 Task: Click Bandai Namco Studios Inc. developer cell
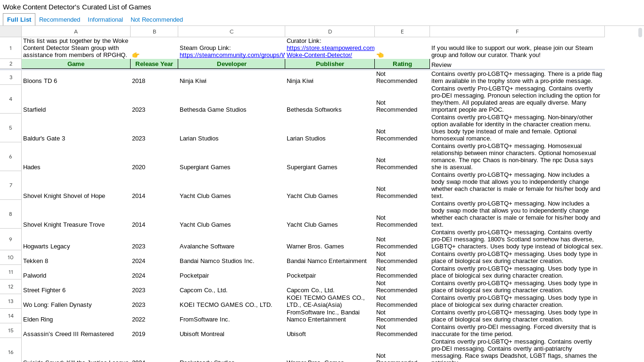coord(231,257)
